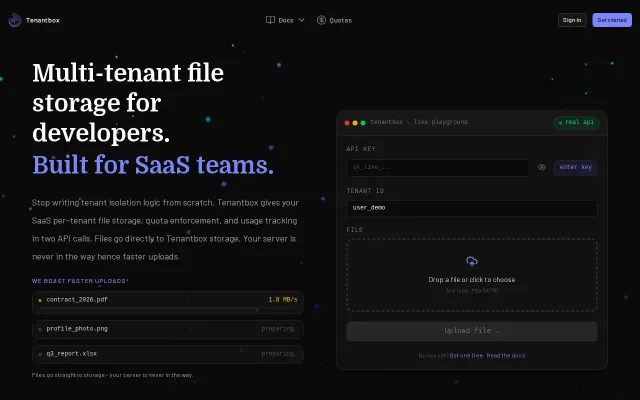Click the preparing status for profile_photo.png
Image resolution: width=640 pixels, height=400 pixels.
[278, 329]
